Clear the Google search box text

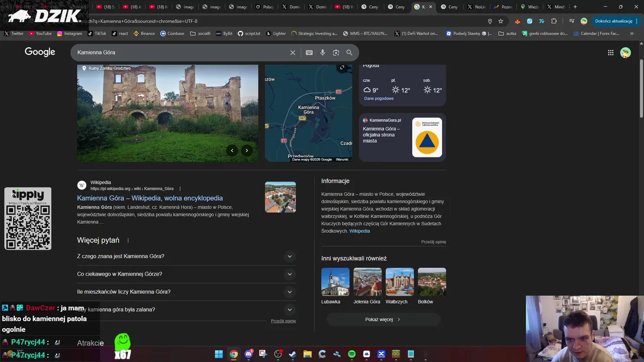click(x=293, y=52)
